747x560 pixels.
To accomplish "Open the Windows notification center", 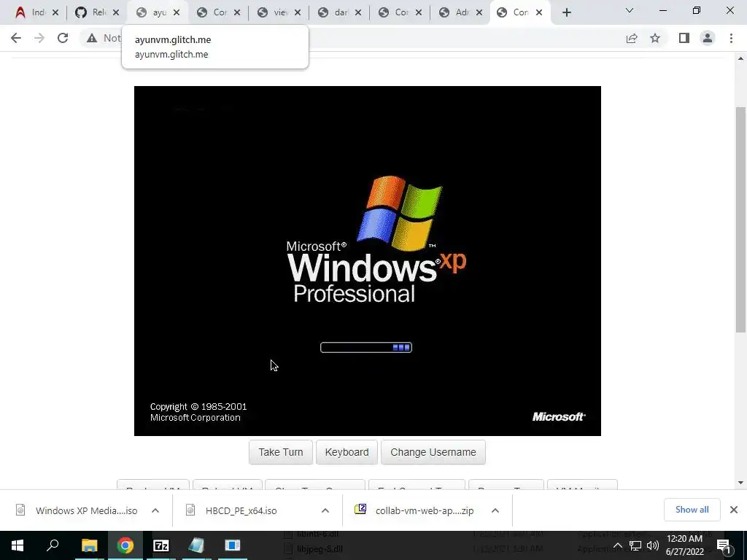I will click(723, 545).
